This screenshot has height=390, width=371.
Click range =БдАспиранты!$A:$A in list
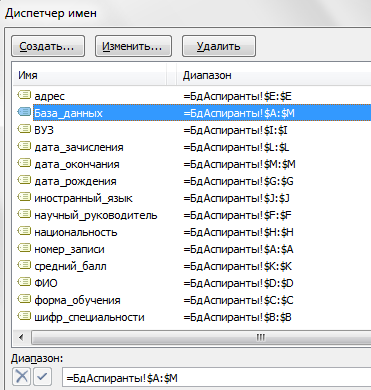click(x=238, y=249)
